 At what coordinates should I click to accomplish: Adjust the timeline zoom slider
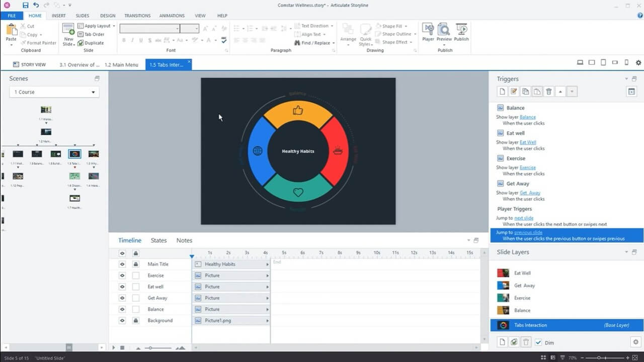149,348
